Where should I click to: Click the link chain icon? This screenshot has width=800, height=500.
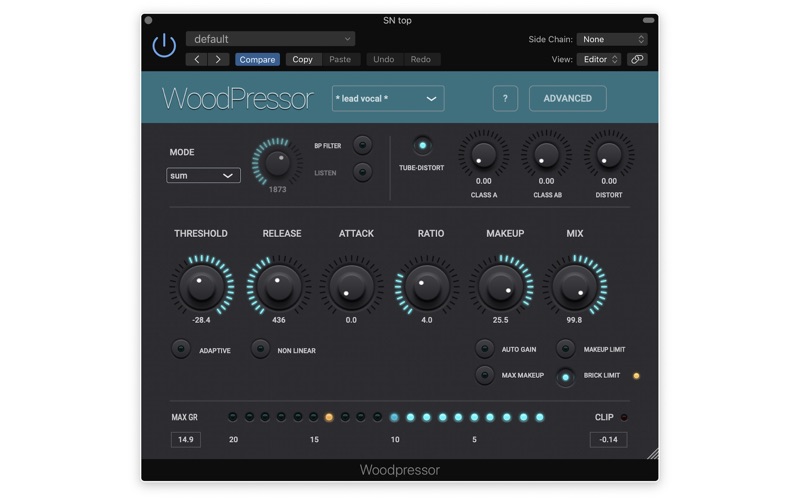tap(637, 59)
